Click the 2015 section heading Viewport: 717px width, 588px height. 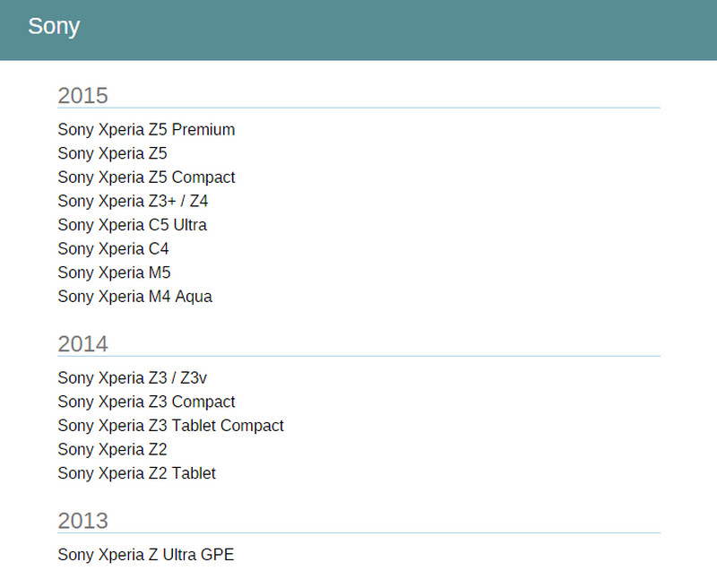coord(82,95)
